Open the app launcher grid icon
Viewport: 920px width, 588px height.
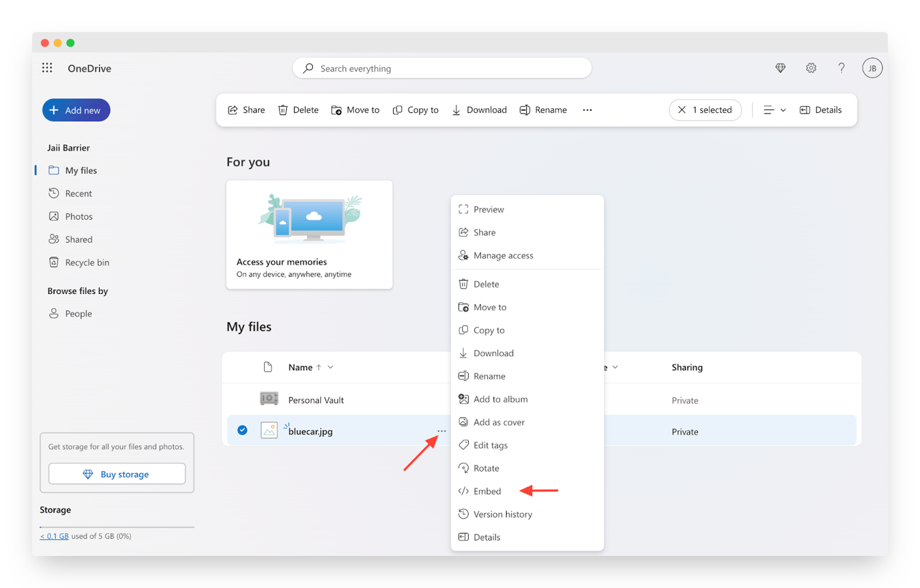click(x=47, y=67)
